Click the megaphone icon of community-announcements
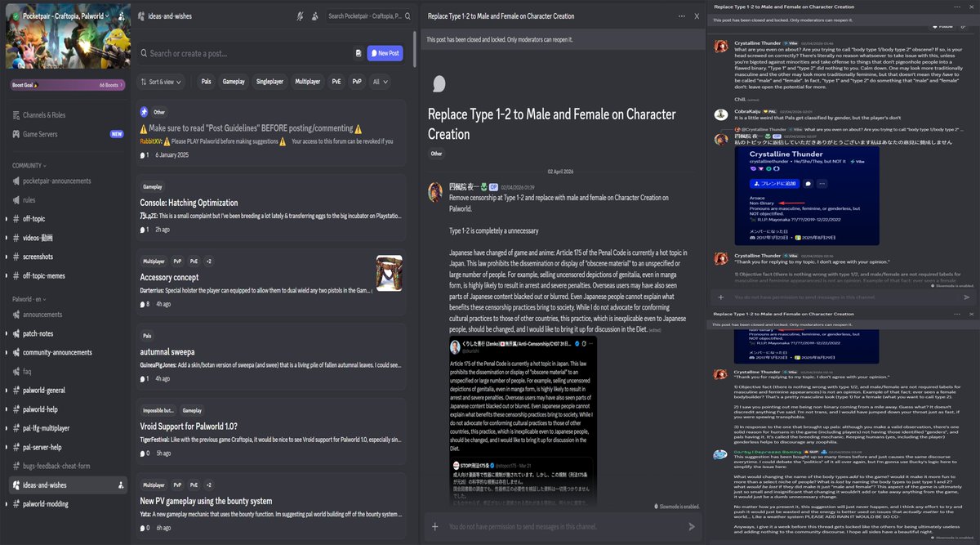Image resolution: width=980 pixels, height=545 pixels. coord(16,352)
